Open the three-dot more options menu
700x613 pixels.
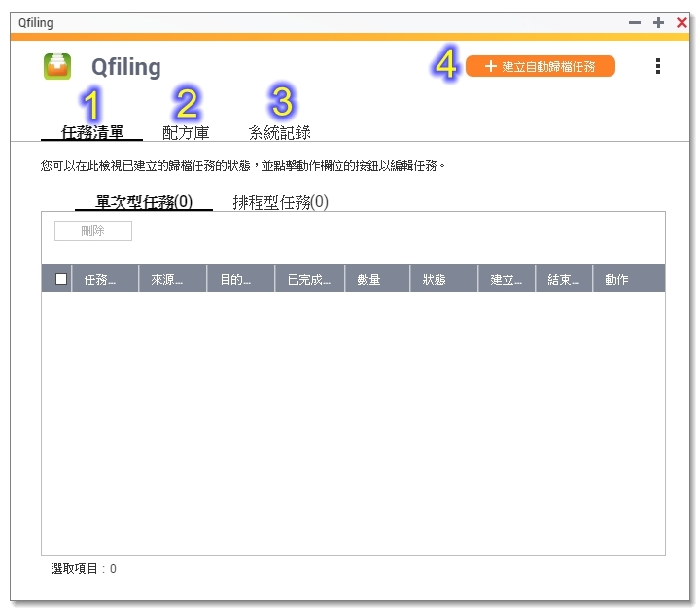click(x=657, y=66)
